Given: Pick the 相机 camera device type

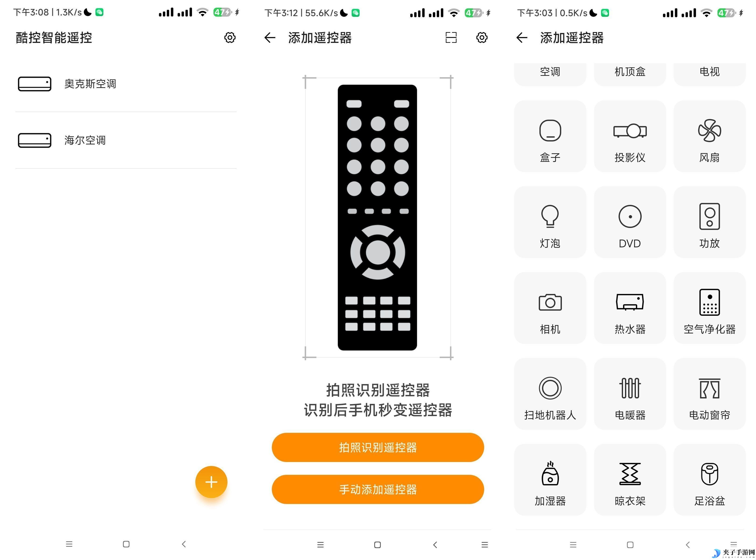Looking at the screenshot, I should click(550, 308).
